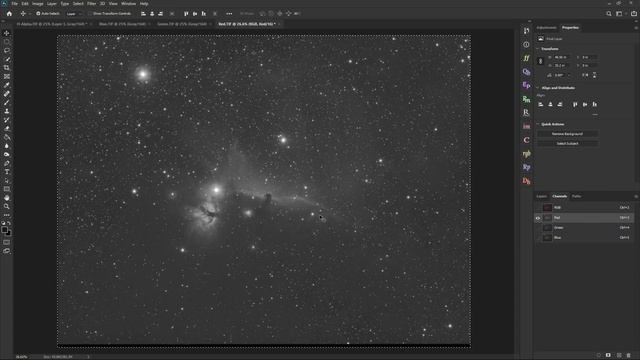The height and width of the screenshot is (360, 640).
Task: Click create new channel icon
Action: (x=619, y=356)
